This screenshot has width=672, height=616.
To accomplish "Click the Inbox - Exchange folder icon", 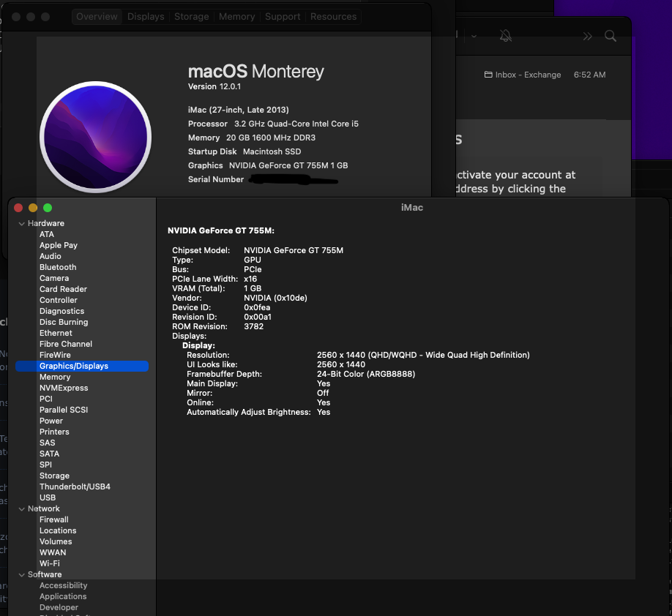I will click(488, 75).
